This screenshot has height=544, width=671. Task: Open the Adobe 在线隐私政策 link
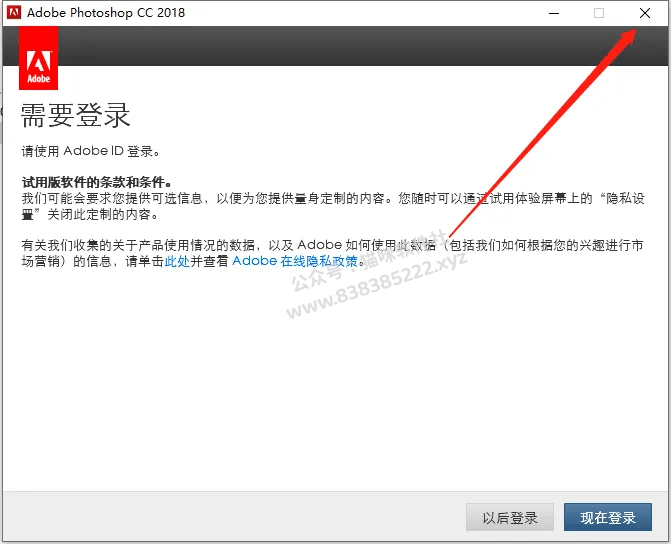point(295,261)
